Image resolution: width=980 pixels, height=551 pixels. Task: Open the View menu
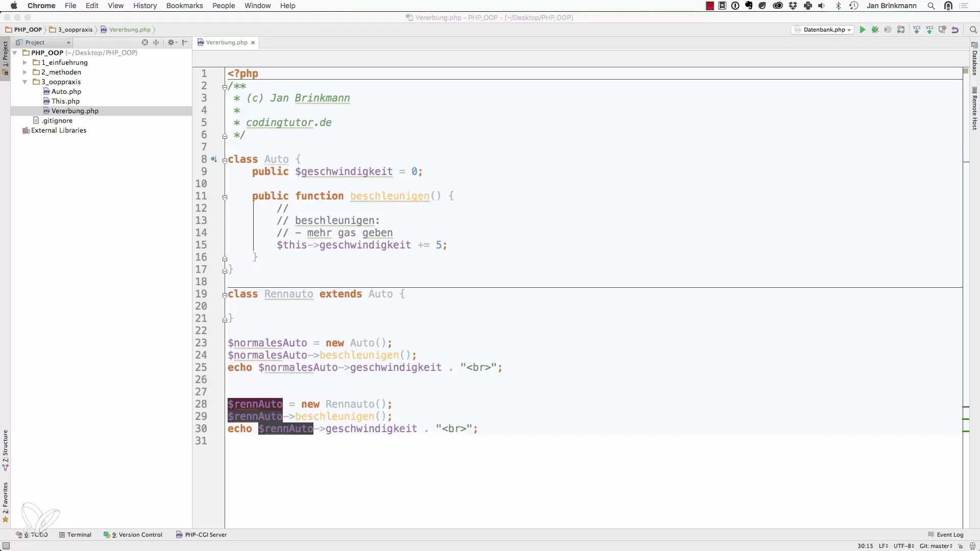[x=116, y=6]
